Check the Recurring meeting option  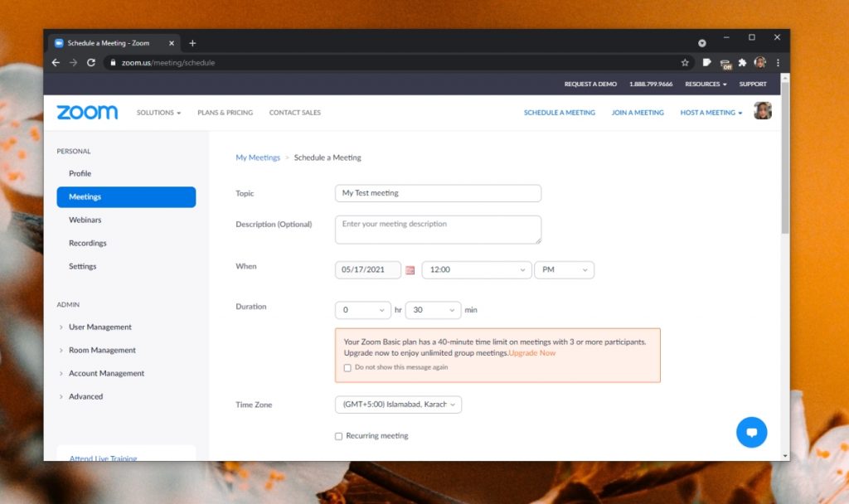[338, 435]
